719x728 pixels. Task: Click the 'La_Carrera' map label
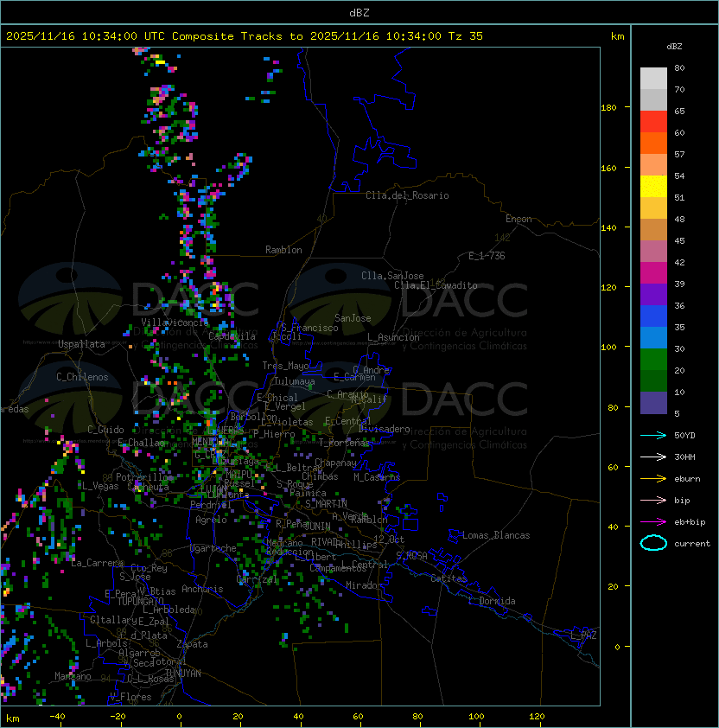98,563
